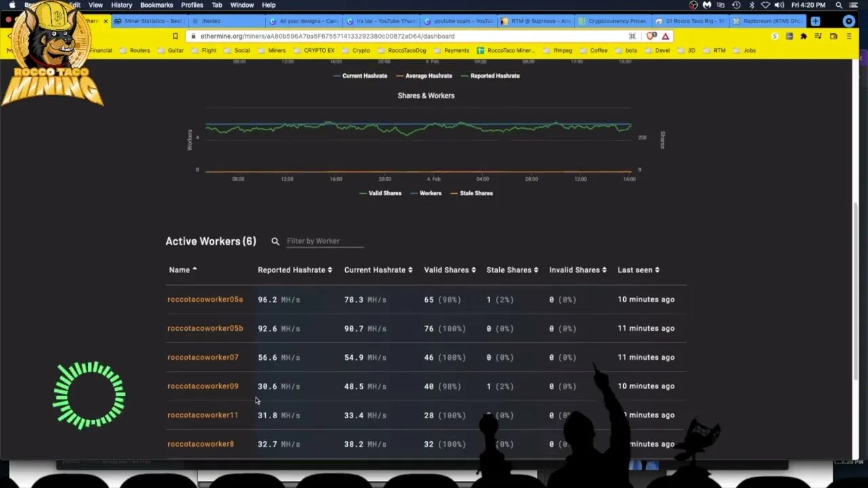Switch to RTM @ Suprnova tab
Screen dimensions: 868x488
click(x=535, y=21)
